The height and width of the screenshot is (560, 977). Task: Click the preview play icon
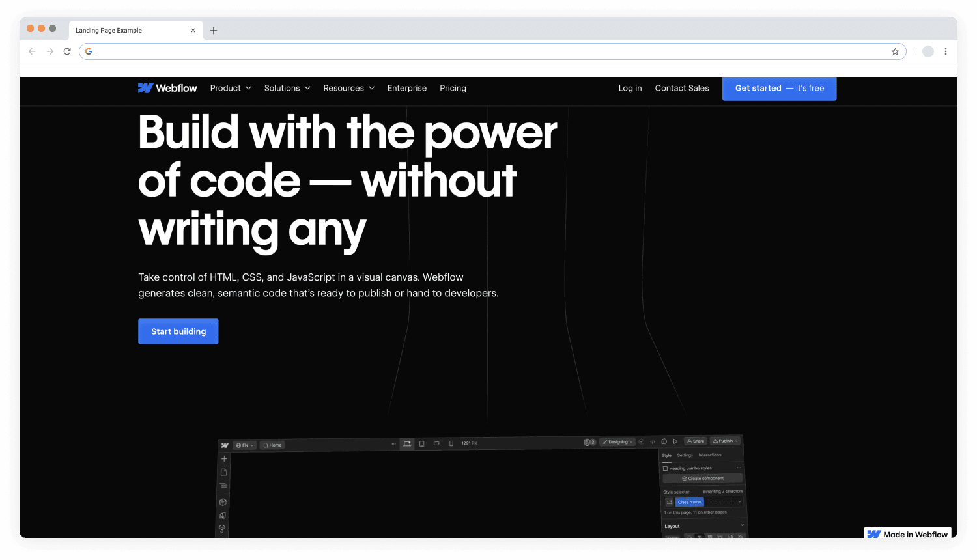pyautogui.click(x=675, y=441)
